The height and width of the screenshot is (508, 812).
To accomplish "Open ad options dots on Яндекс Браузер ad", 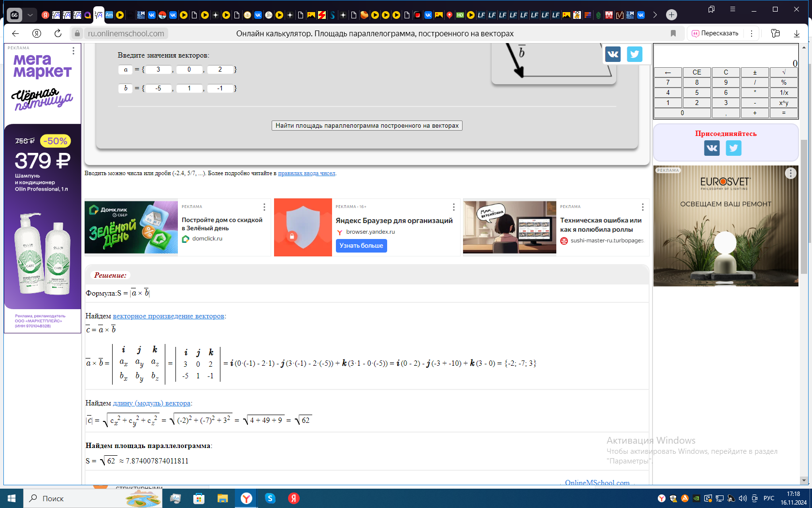I will pyautogui.click(x=453, y=207).
